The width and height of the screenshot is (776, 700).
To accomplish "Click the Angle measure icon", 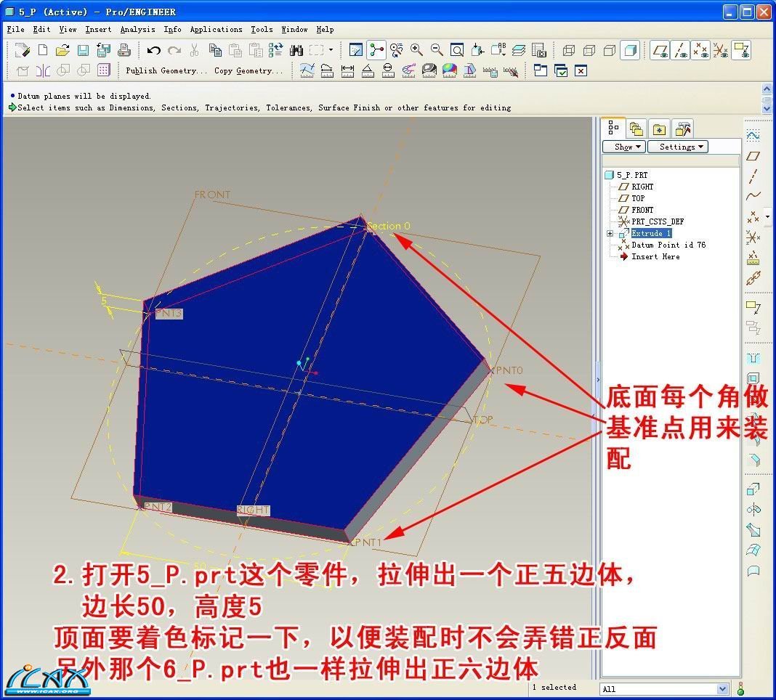I will click(x=368, y=70).
